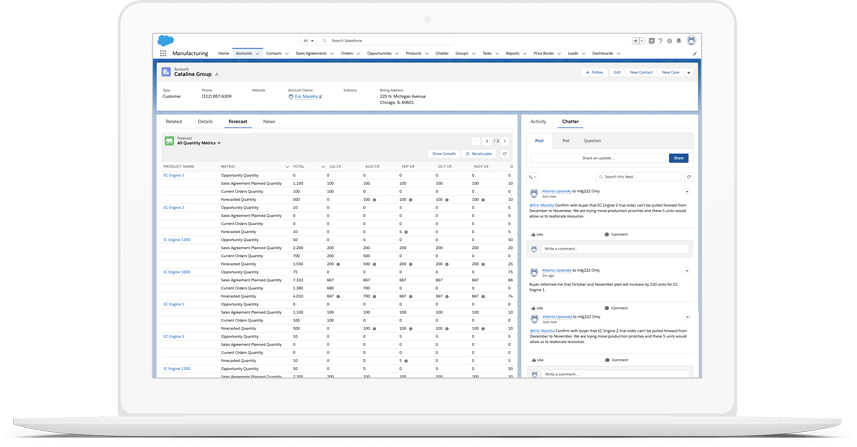Expand the Accounts nav dropdown chevron
Viewport: 857px width, 447px height.
tap(257, 54)
